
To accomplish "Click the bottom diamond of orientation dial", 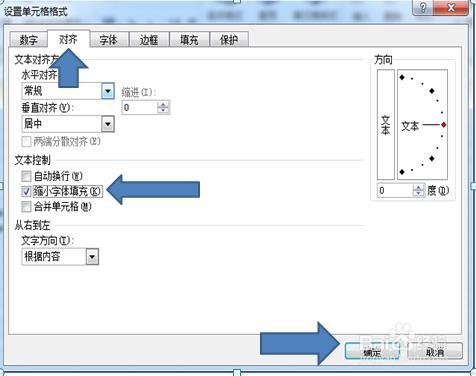I will tap(402, 172).
